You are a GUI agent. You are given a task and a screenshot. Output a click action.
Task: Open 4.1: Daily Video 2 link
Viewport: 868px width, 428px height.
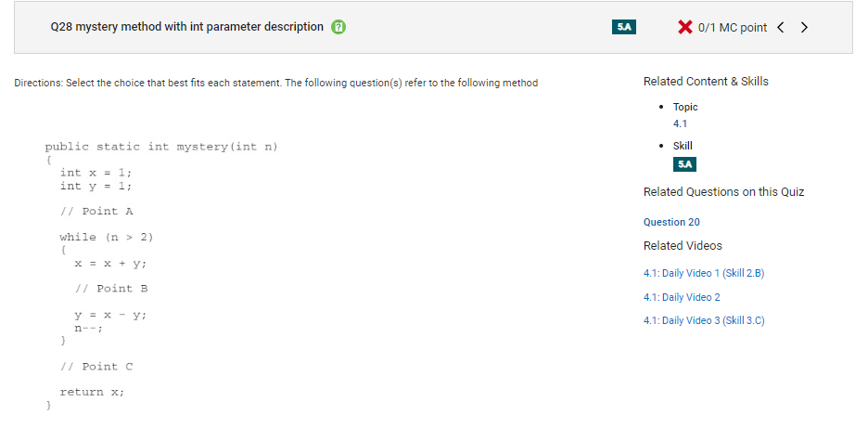[x=682, y=297]
